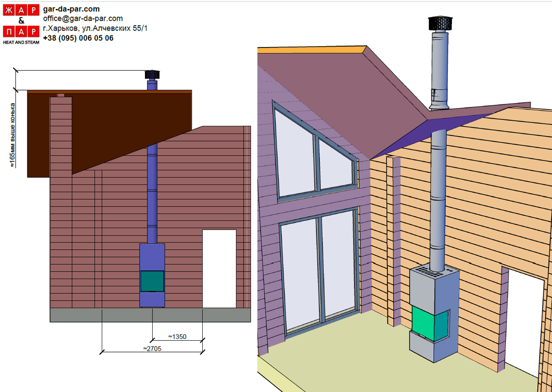Click the HEAT AND STEAM caption under logo
This screenshot has height=392, width=552.
pos(21,42)
